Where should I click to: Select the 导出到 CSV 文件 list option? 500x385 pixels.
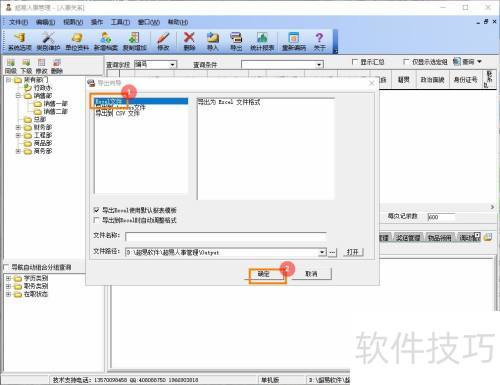(117, 113)
